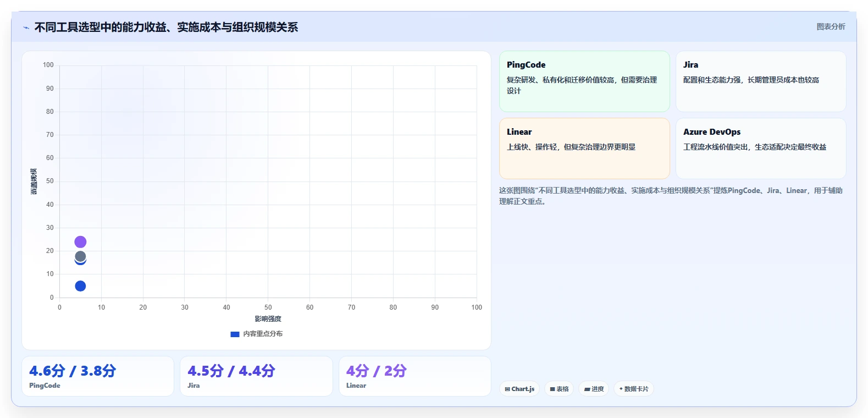
Task: Click the Linear 4分 / 2分 score card
Action: click(x=415, y=376)
